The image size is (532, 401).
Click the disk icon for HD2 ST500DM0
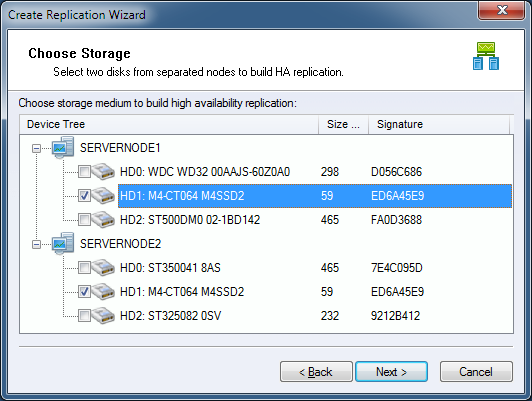[x=103, y=219]
